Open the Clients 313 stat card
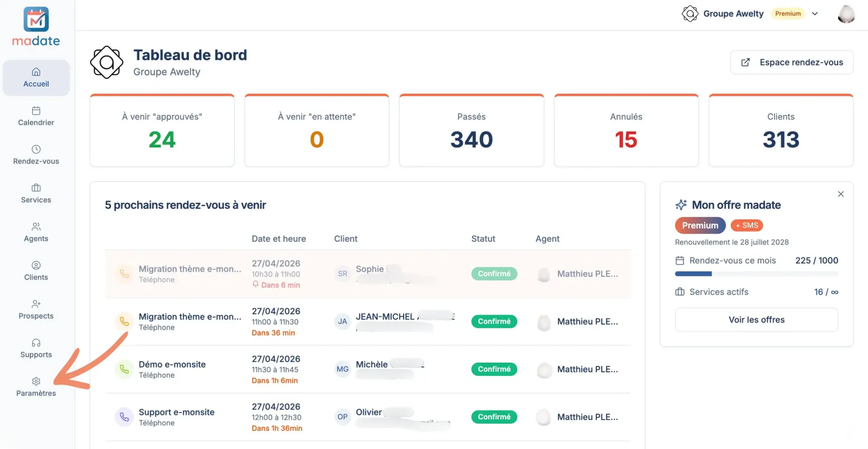The width and height of the screenshot is (868, 449). (x=781, y=131)
